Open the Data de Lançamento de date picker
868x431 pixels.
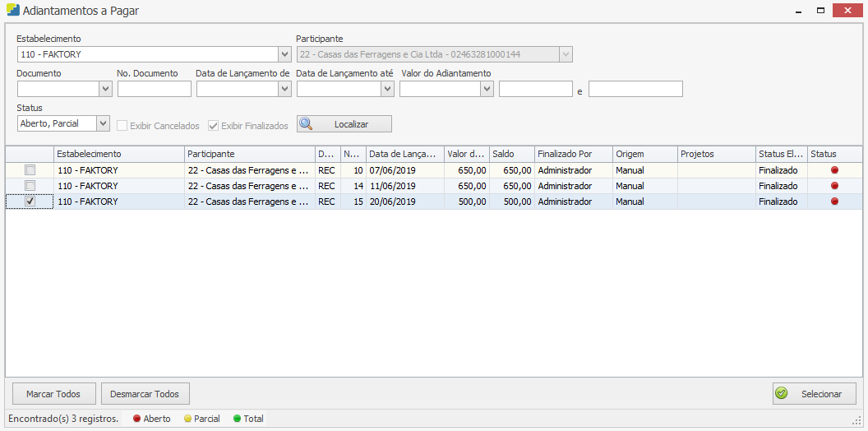pyautogui.click(x=284, y=89)
